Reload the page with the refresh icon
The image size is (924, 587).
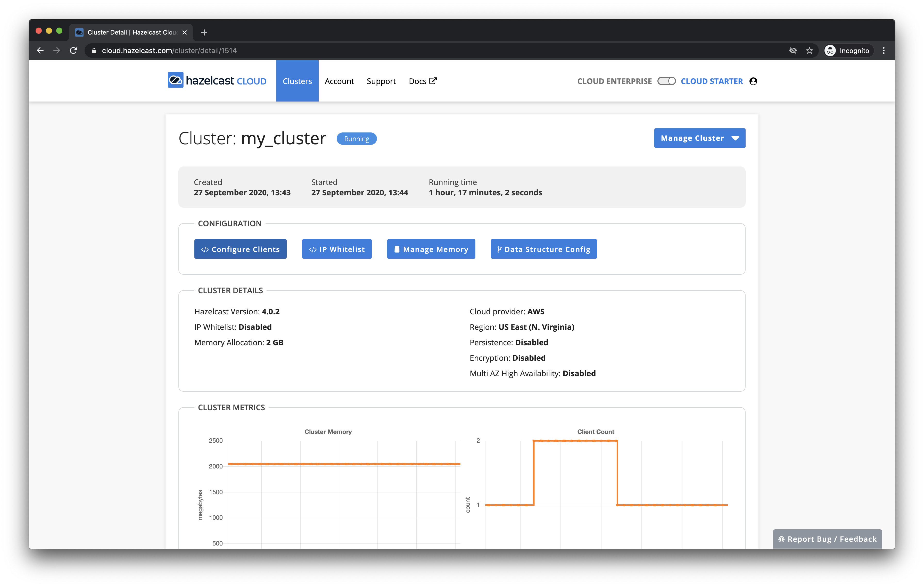pos(73,51)
